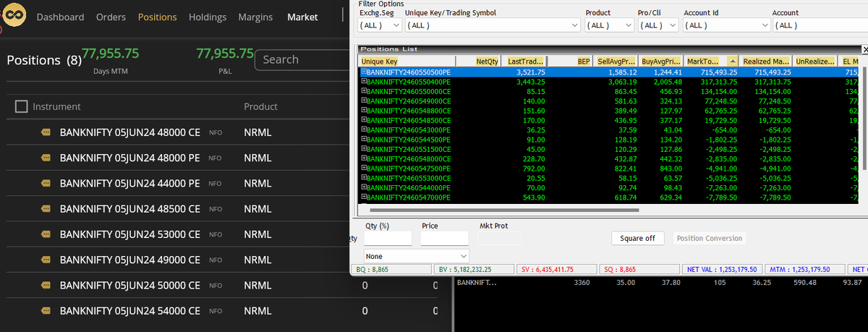The width and height of the screenshot is (868, 332).
Task: Expand BANKNIFTY2460548800CE row
Action: (x=363, y=111)
